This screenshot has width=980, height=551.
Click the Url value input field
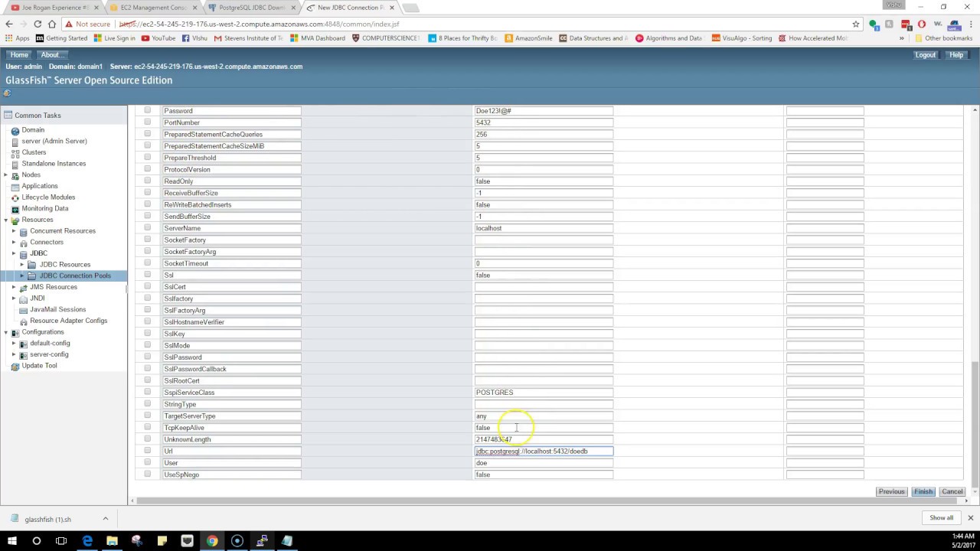(544, 451)
